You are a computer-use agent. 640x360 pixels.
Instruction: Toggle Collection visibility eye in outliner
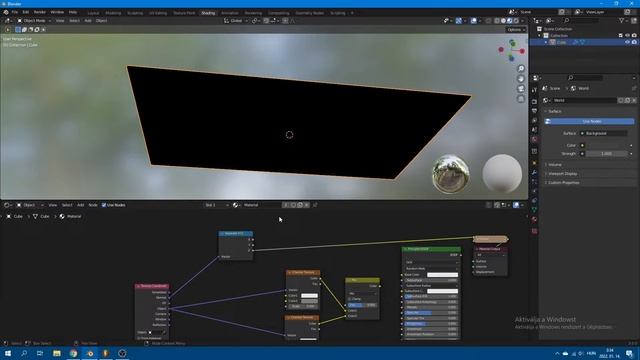point(627,36)
